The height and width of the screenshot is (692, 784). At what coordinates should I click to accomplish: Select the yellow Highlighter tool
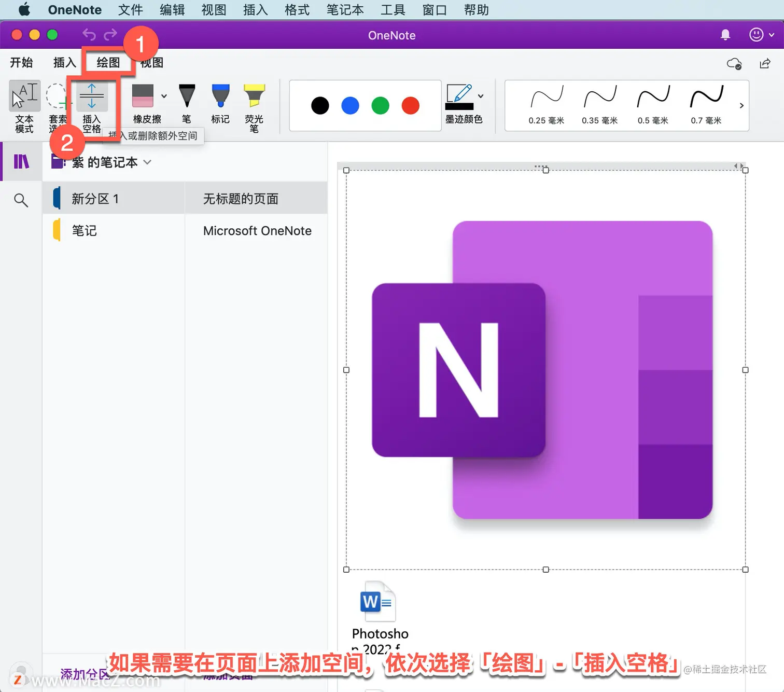[254, 107]
